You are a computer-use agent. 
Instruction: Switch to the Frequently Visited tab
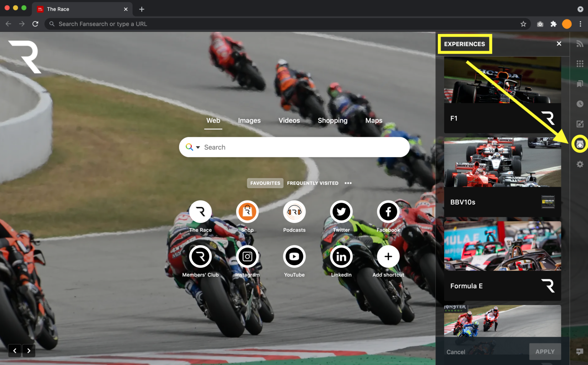(x=312, y=183)
